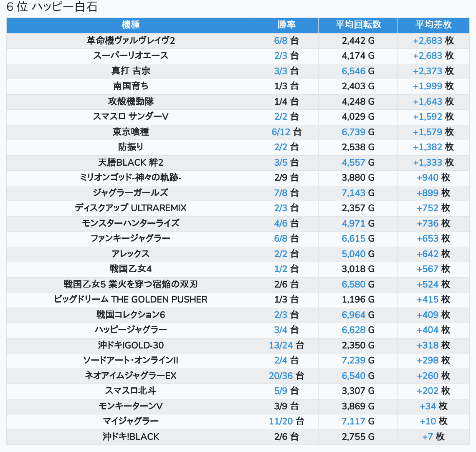This screenshot has height=452, width=476.
Task: Select machine name ソードアート・オンラインII
Action: click(131, 360)
